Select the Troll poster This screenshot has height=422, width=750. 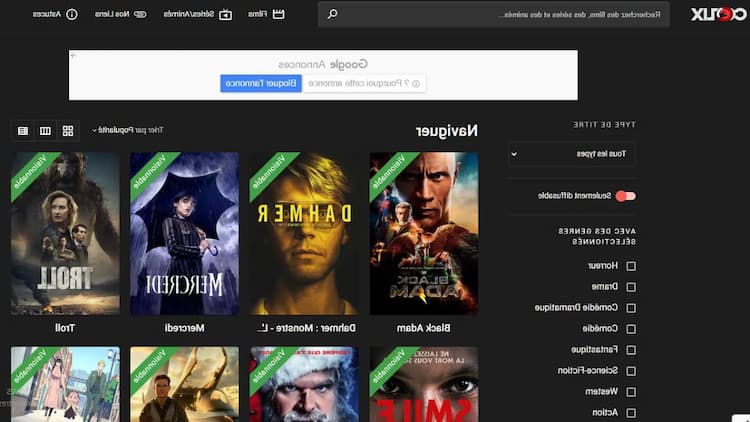(65, 233)
